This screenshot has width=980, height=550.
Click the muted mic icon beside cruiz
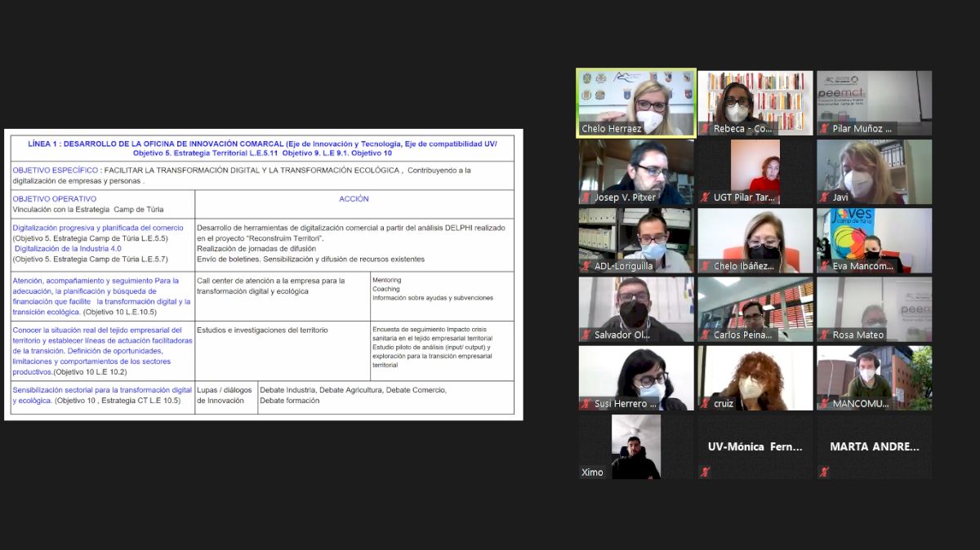(706, 403)
